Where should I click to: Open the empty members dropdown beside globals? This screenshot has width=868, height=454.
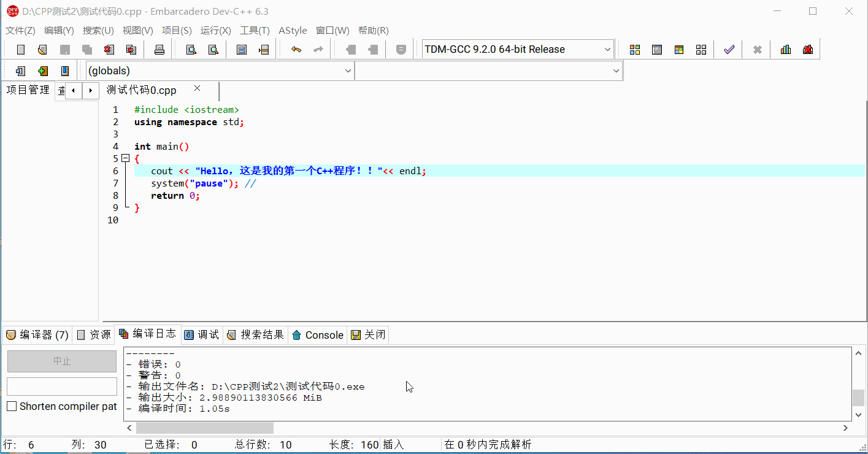point(616,71)
